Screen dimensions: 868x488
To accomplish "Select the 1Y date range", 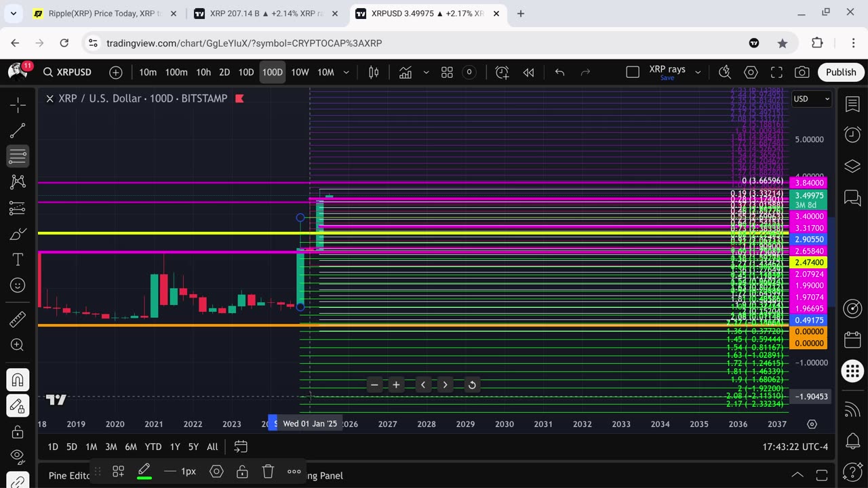I will (x=175, y=447).
